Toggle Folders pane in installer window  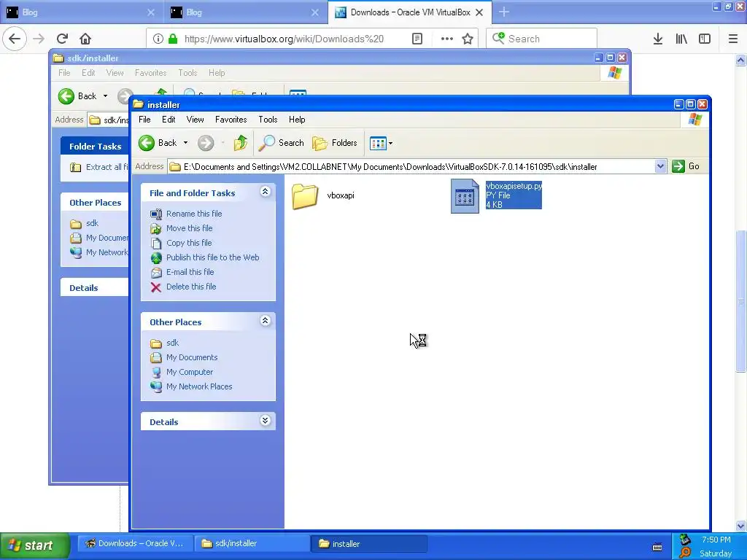pyautogui.click(x=334, y=143)
